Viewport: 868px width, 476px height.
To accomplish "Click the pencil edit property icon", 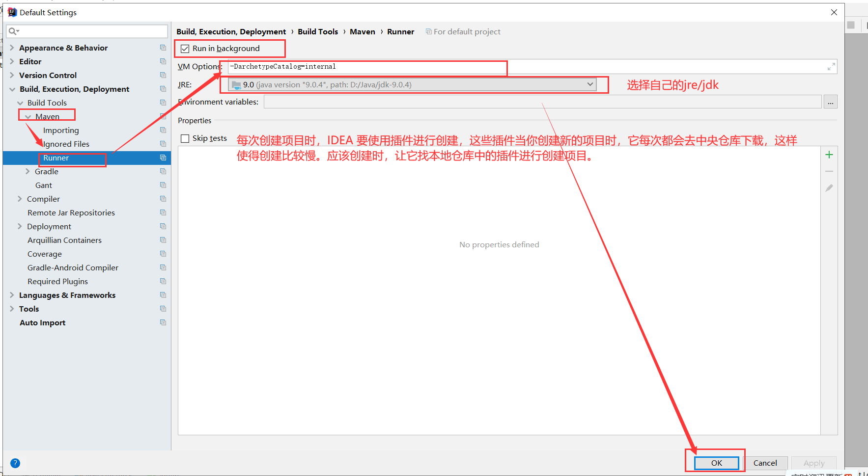I will [x=829, y=188].
